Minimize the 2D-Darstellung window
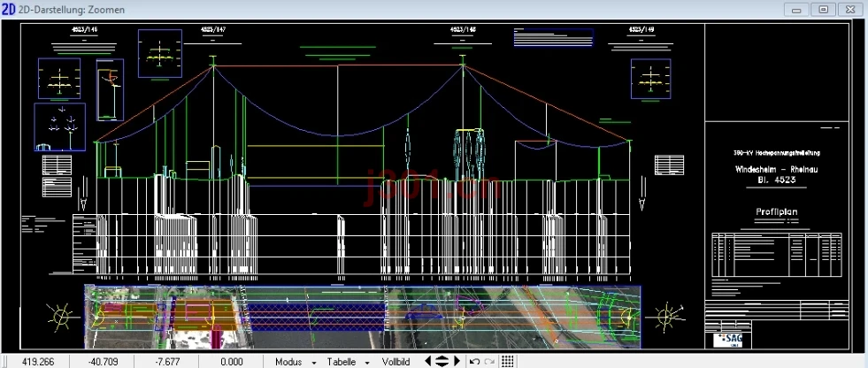 point(797,10)
